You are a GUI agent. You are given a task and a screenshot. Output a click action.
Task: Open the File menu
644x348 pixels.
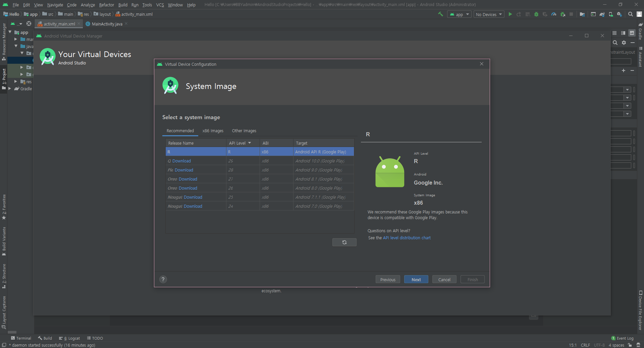pyautogui.click(x=16, y=5)
